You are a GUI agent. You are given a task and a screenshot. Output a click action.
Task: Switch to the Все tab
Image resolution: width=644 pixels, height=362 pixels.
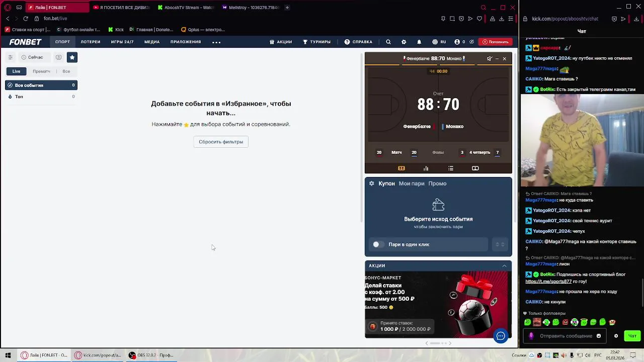coord(66,71)
